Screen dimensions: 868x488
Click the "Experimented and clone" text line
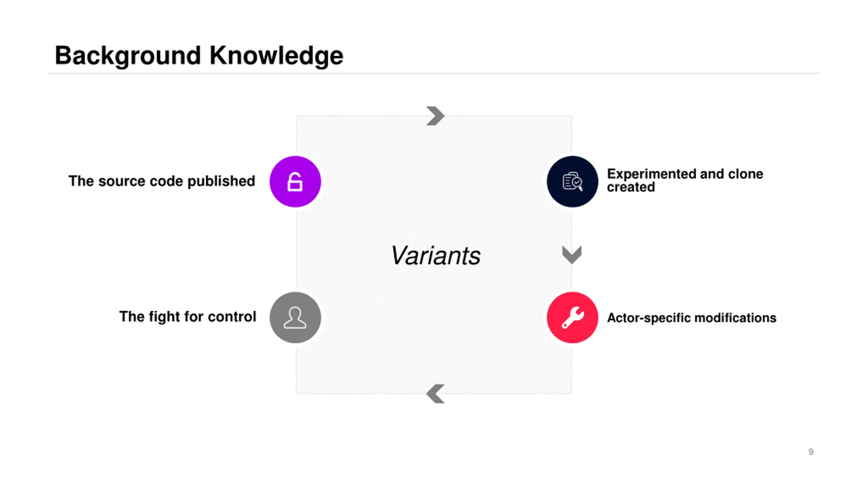[685, 174]
